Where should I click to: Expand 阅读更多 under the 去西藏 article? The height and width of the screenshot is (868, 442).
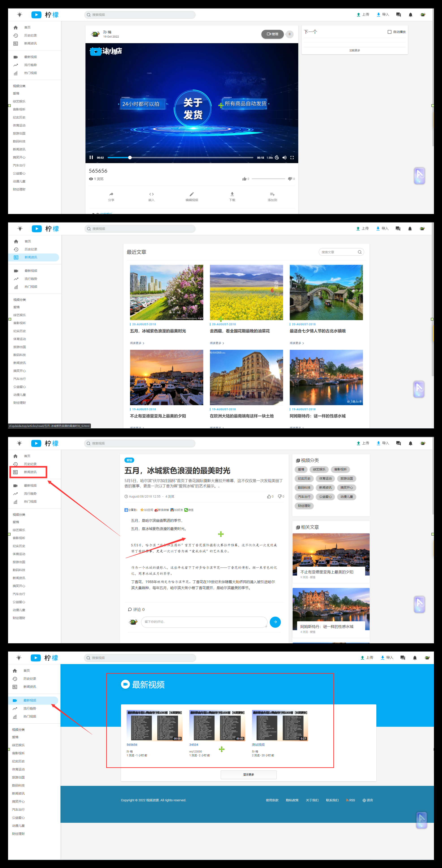coord(217,343)
